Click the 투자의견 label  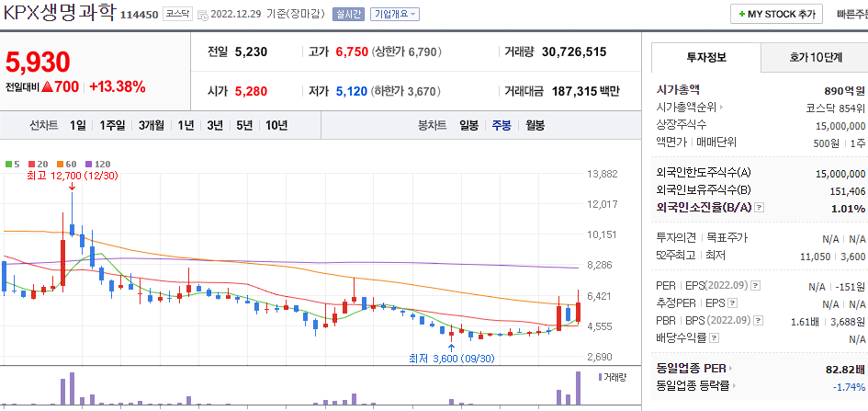click(x=674, y=238)
